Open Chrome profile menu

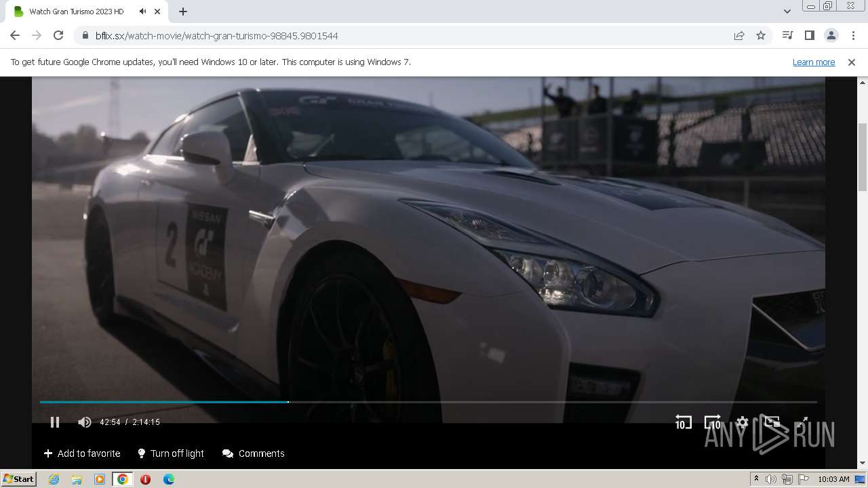click(x=831, y=35)
